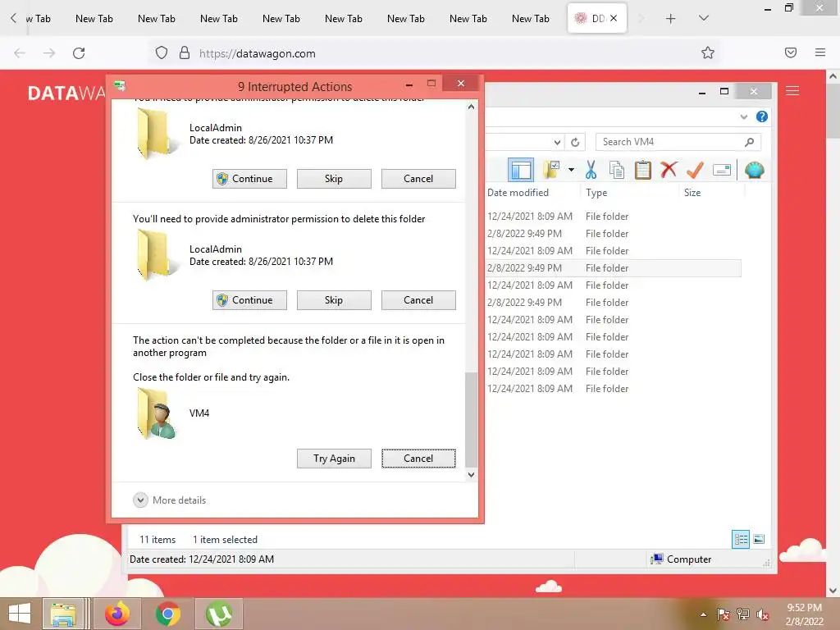Click the Save to Pocket icon
The image size is (840, 630).
791,52
